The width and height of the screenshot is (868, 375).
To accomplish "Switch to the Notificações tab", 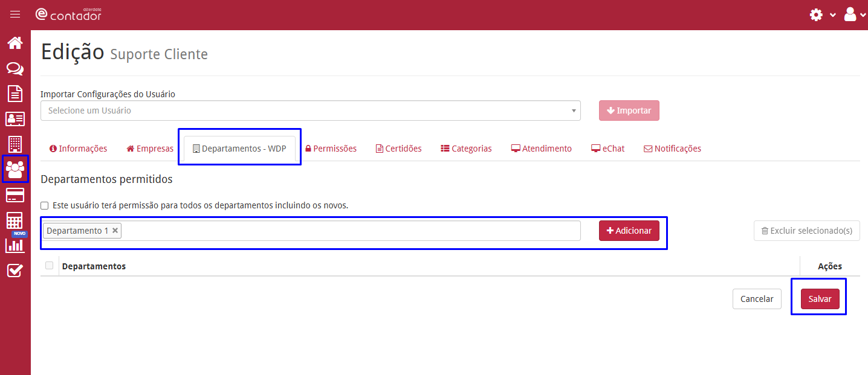I will [x=672, y=149].
